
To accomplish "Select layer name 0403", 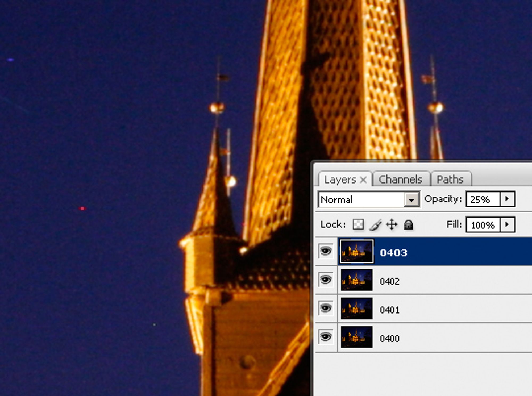I will tap(393, 253).
